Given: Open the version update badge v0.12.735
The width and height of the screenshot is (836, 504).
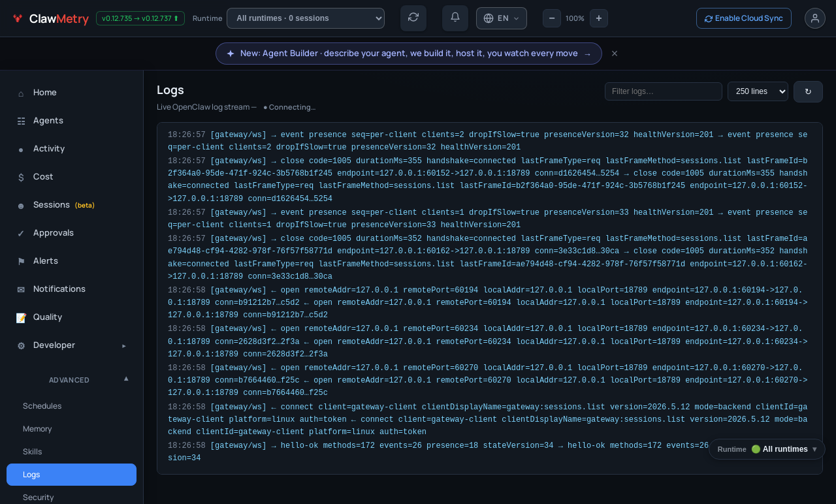Looking at the screenshot, I should (140, 18).
